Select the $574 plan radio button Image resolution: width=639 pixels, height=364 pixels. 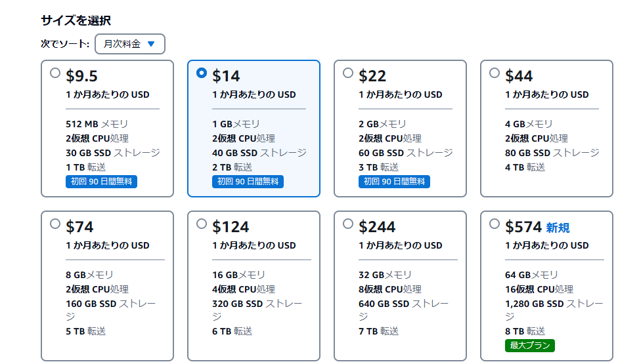click(x=495, y=224)
